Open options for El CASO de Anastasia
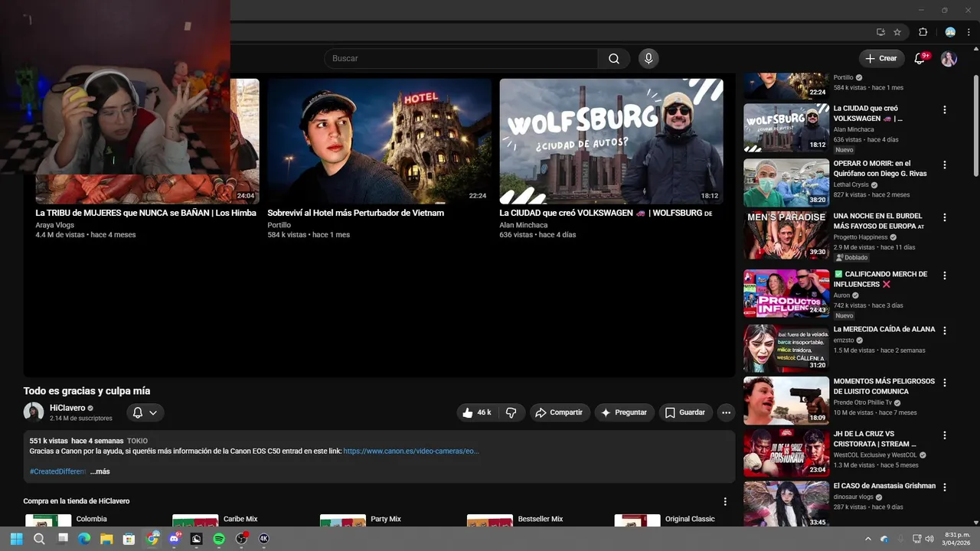980x551 pixels. point(944,487)
